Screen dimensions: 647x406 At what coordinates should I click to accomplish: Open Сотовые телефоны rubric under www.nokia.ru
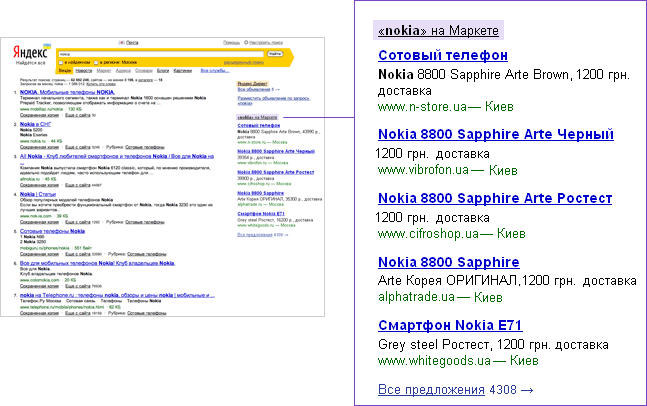(145, 147)
